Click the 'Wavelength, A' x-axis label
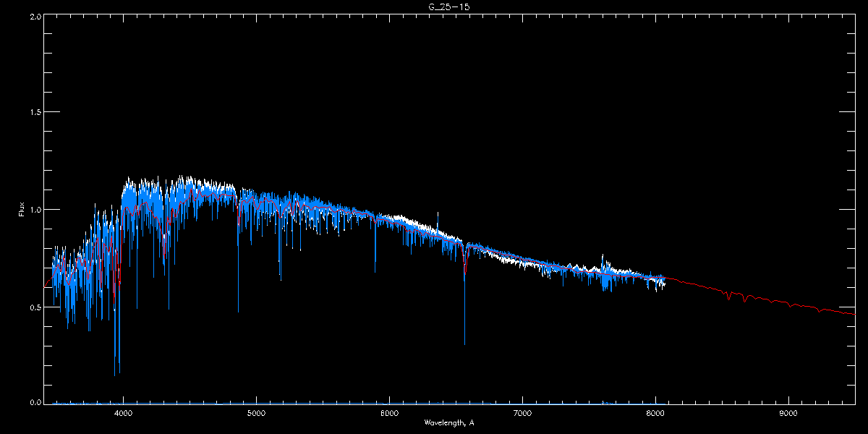 [x=449, y=422]
